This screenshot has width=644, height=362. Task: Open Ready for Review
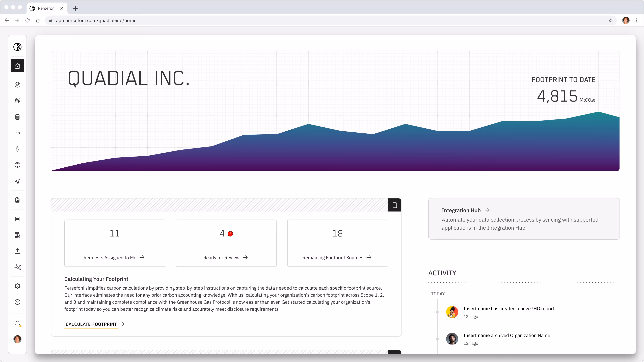[x=226, y=243]
